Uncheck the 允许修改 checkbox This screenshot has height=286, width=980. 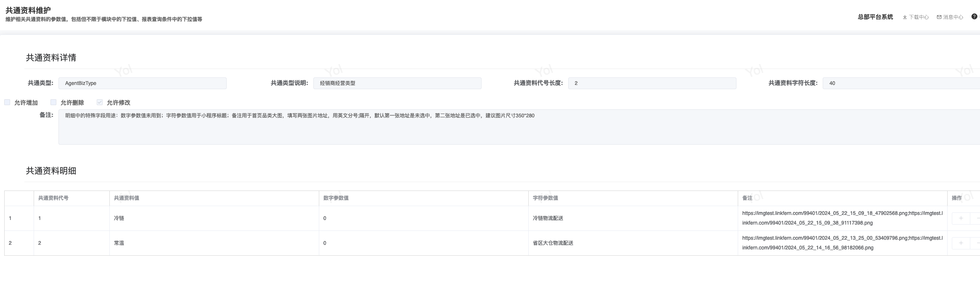coord(100,102)
